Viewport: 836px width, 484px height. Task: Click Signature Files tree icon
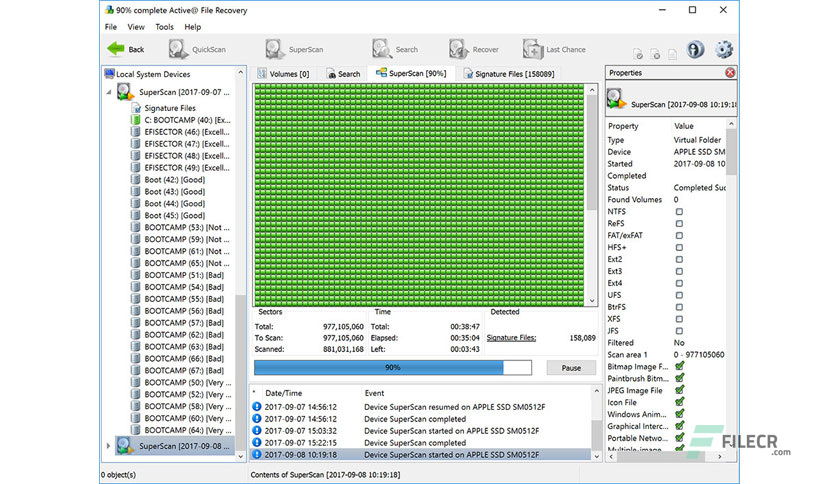pos(136,108)
